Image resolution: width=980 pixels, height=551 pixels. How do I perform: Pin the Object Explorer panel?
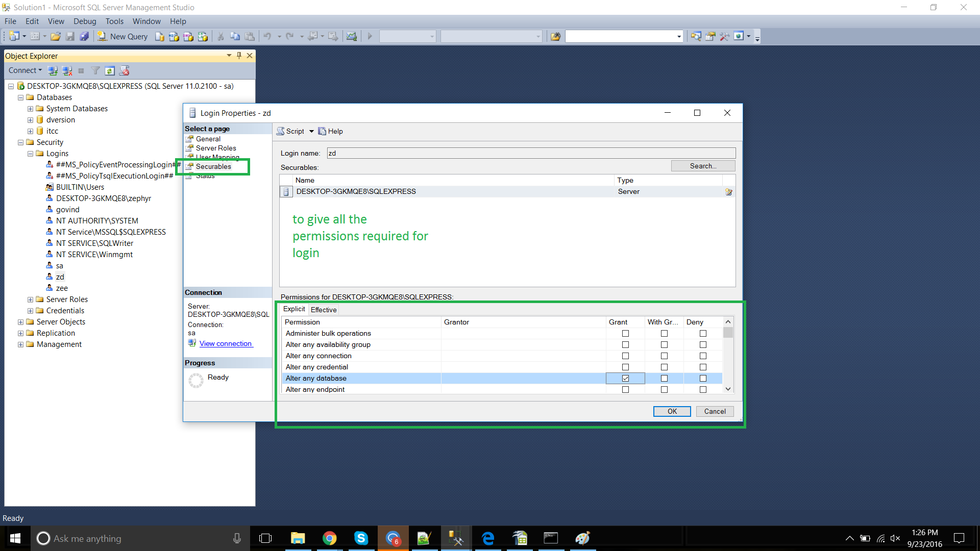(x=239, y=56)
